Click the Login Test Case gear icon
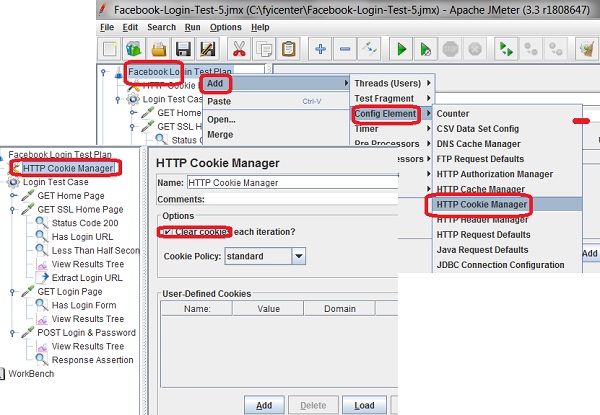 pyautogui.click(x=13, y=182)
